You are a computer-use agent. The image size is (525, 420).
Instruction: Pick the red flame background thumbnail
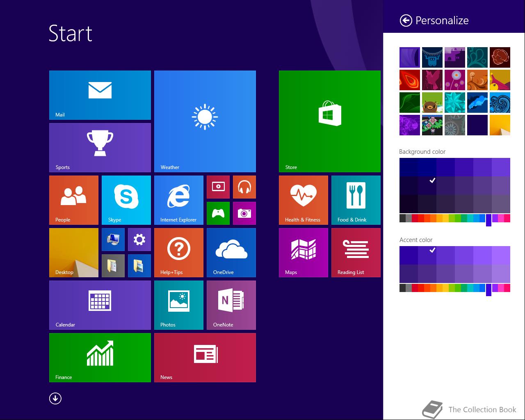pyautogui.click(x=410, y=80)
